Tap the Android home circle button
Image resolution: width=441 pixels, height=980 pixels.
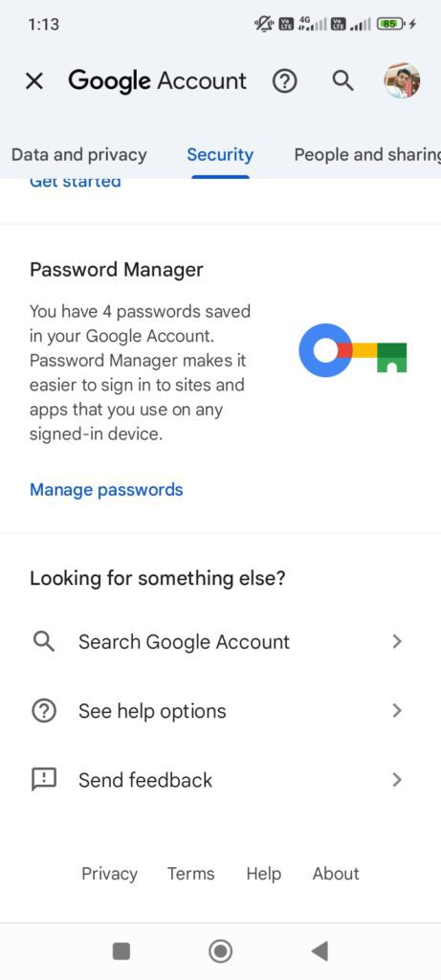pyautogui.click(x=220, y=951)
